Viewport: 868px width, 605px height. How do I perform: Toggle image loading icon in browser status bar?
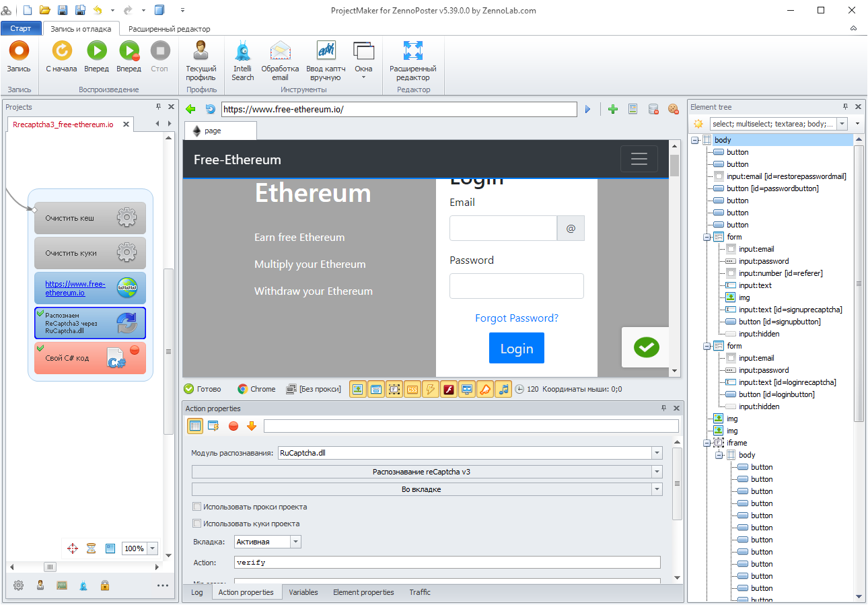pos(358,389)
